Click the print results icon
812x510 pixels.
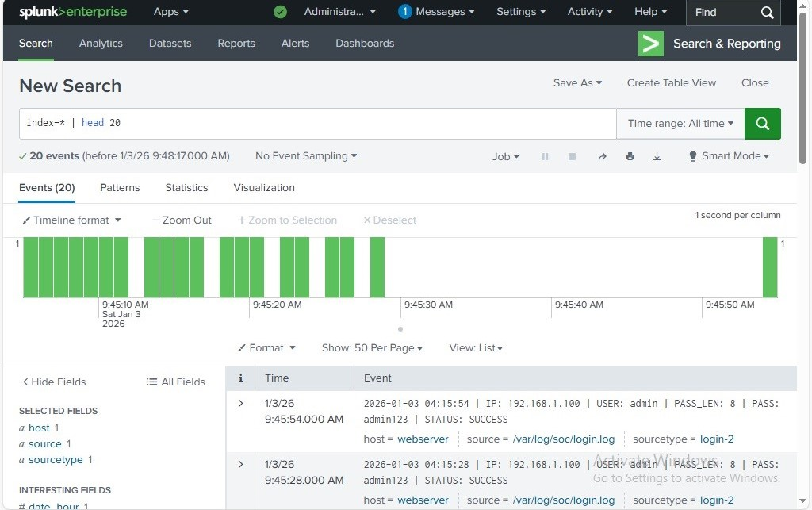coord(630,156)
